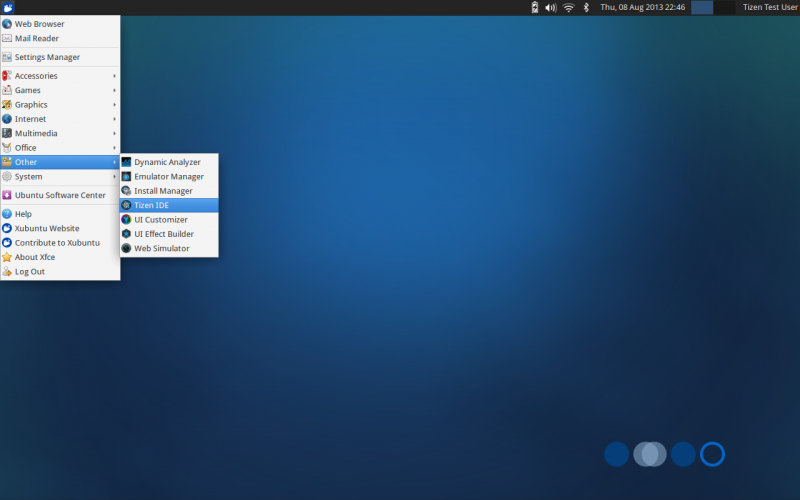Click Web Simulator text label

pos(162,248)
